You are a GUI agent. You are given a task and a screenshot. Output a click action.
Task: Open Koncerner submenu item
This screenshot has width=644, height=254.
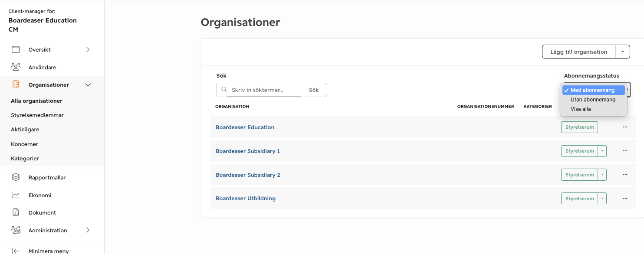click(25, 144)
